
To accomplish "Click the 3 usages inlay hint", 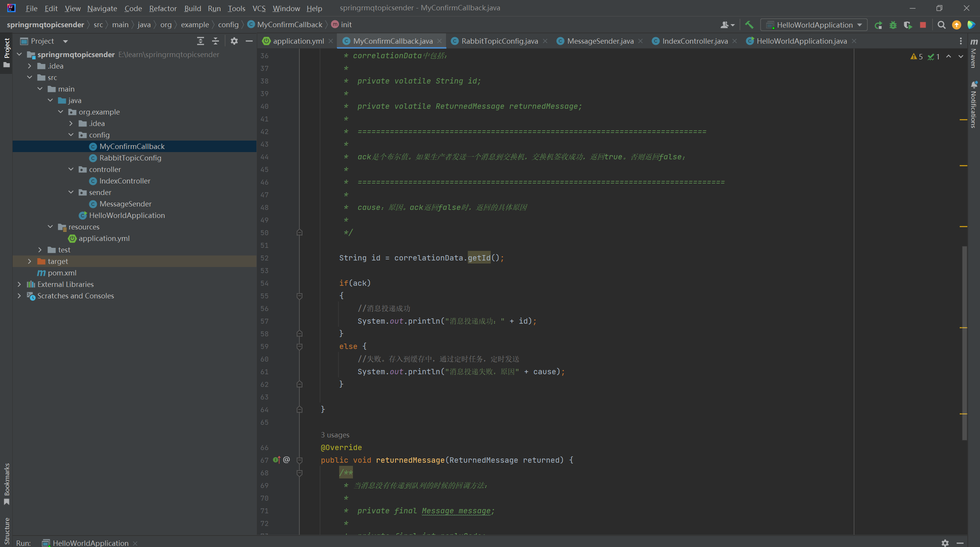I will pos(335,435).
